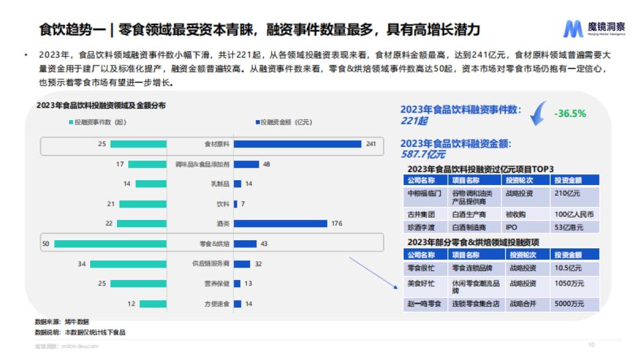Toggle the blue 投融资金额 legend marker
This screenshot has width=644, height=362.
[257, 122]
